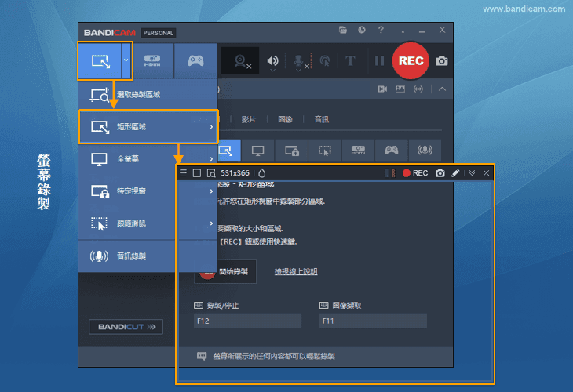The height and width of the screenshot is (392, 573).
Task: Click the small REC button on the capture bar
Action: [x=414, y=173]
